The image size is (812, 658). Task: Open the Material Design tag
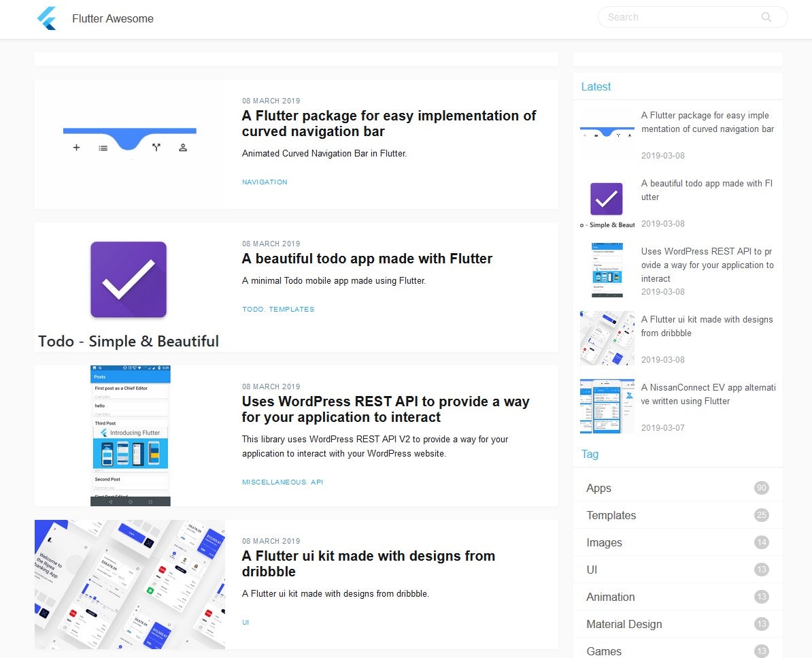[624, 624]
